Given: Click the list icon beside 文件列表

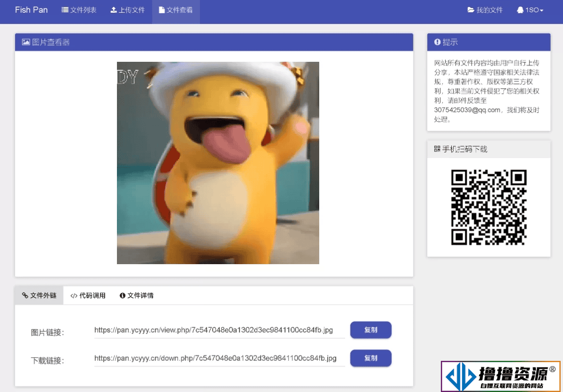Looking at the screenshot, I should point(65,10).
